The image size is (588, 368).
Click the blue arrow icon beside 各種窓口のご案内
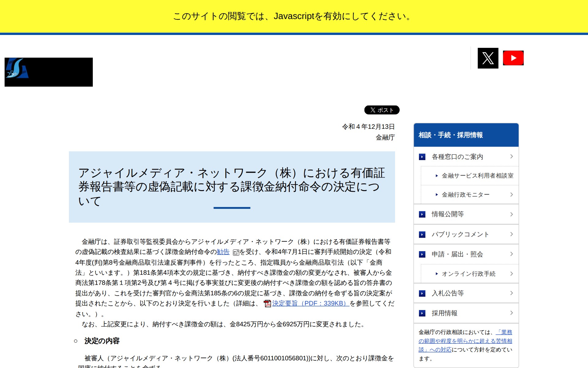click(422, 157)
